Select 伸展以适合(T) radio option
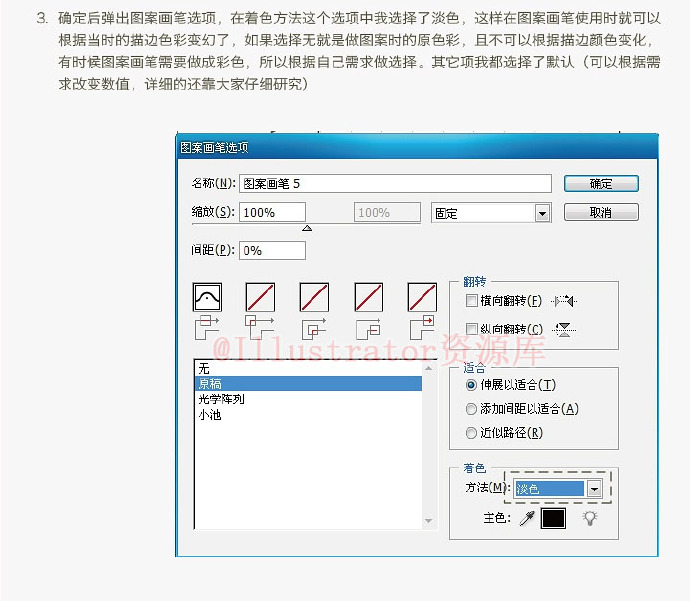This screenshot has width=690, height=601. click(x=471, y=385)
